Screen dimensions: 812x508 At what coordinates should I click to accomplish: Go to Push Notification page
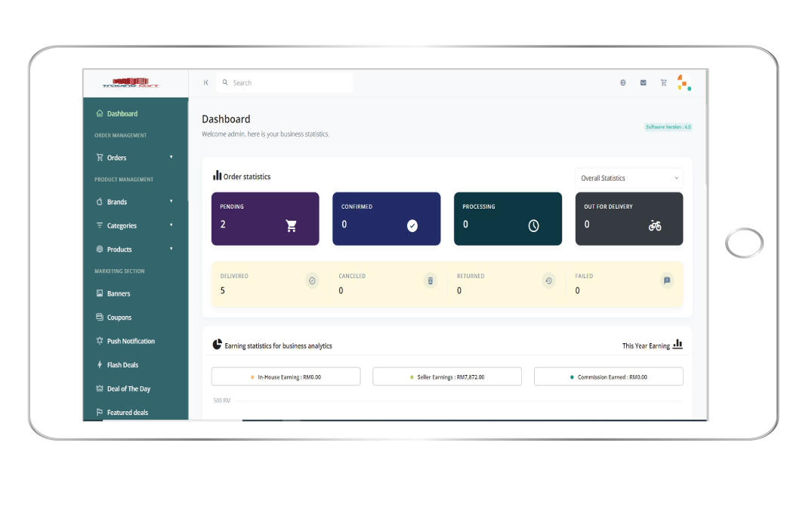[130, 342]
